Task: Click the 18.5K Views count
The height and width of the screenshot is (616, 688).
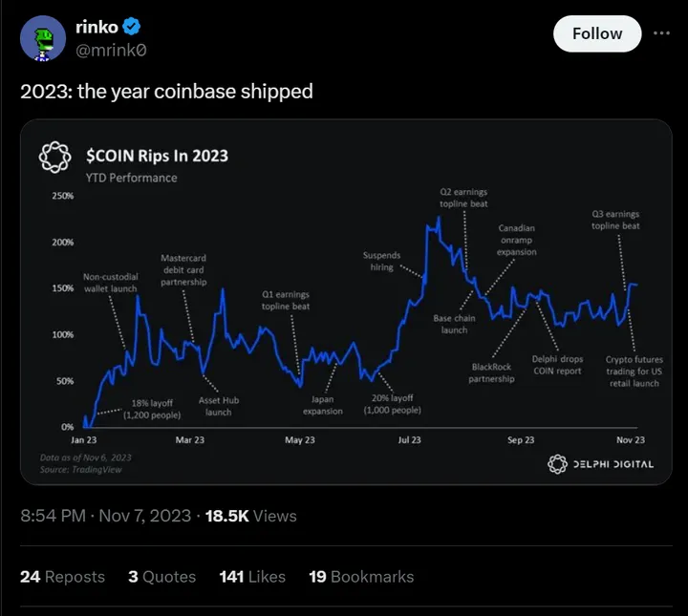Action: [252, 516]
